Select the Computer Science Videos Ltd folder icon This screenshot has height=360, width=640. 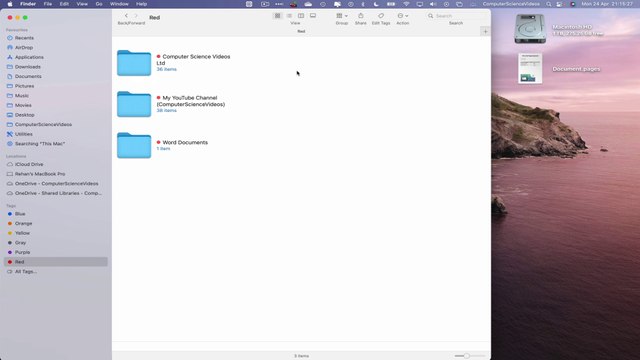[134, 63]
